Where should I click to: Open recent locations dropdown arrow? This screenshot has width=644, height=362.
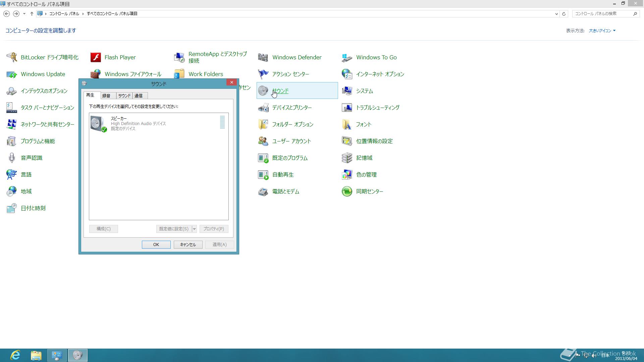click(x=24, y=14)
